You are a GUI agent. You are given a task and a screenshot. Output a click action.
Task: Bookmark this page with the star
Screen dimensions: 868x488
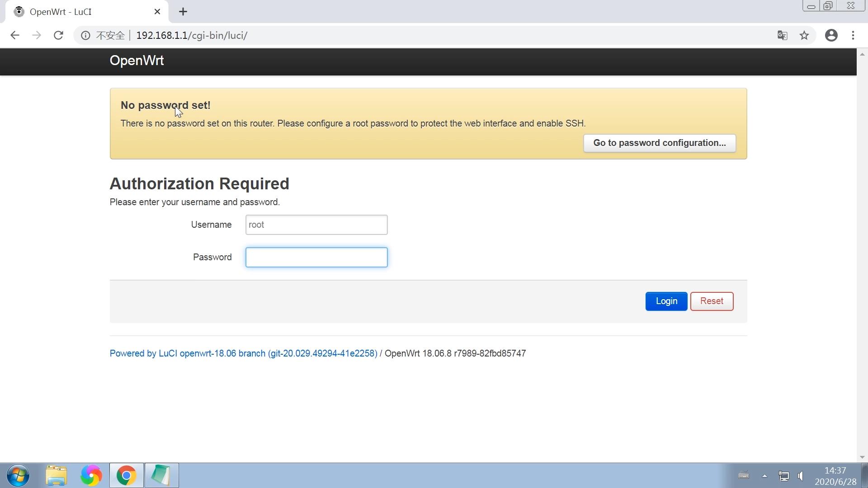pyautogui.click(x=804, y=35)
